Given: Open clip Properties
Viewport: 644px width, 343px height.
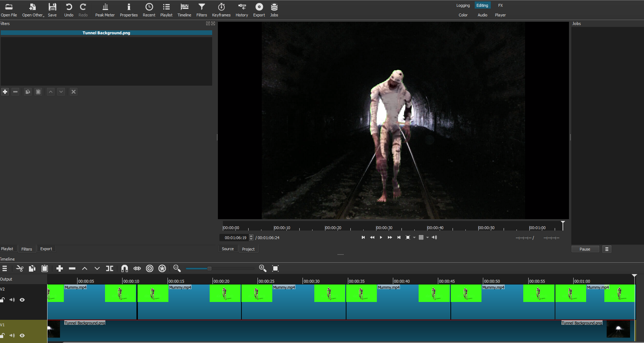Looking at the screenshot, I should click(x=129, y=10).
